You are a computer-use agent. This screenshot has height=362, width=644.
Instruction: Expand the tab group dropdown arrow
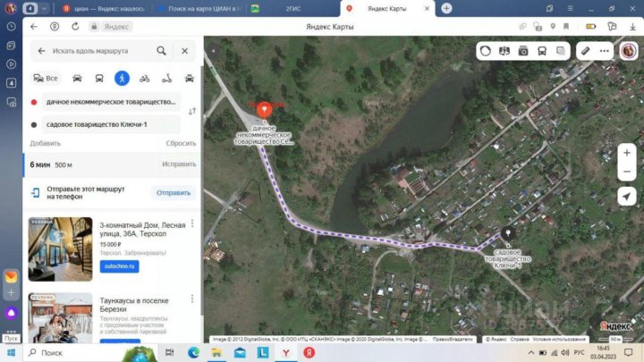(x=45, y=8)
